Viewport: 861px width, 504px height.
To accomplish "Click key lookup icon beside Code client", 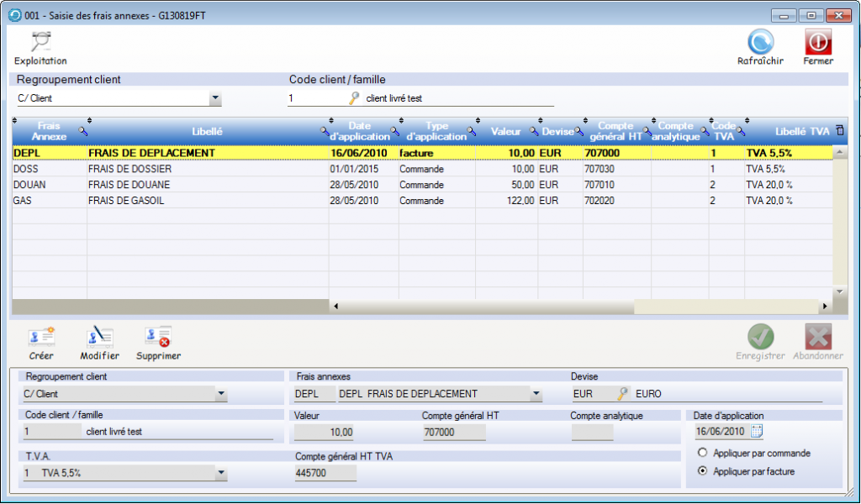I will [x=354, y=98].
